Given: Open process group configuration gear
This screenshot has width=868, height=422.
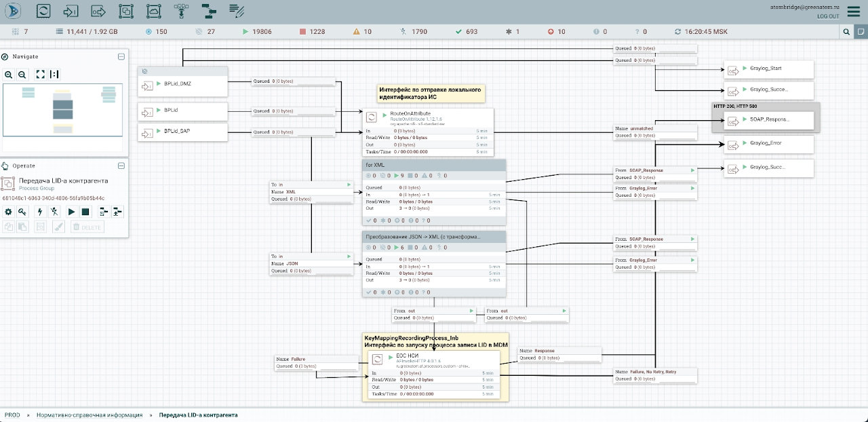Looking at the screenshot, I should (x=9, y=212).
